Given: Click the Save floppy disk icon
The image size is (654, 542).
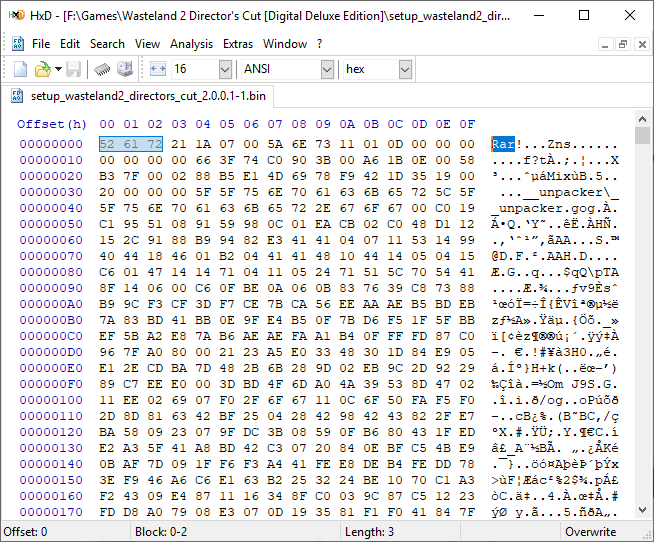Looking at the screenshot, I should (x=73, y=69).
